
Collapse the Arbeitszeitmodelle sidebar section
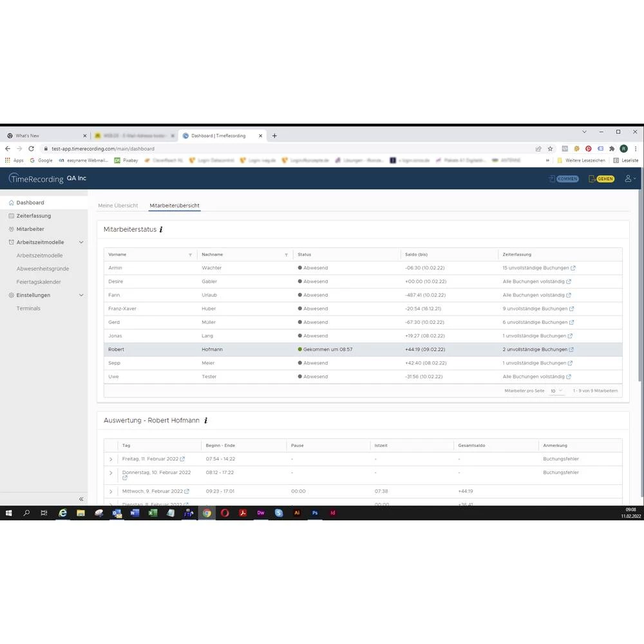(x=80, y=242)
